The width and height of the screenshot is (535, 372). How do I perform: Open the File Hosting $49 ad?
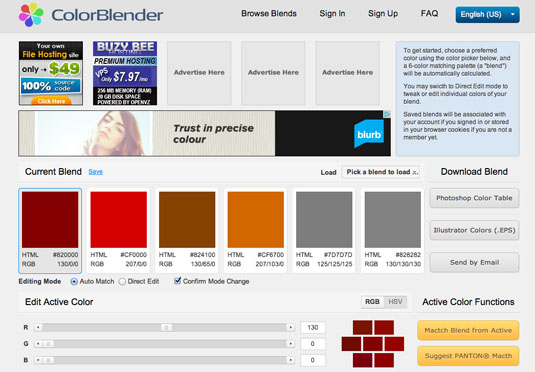click(x=51, y=73)
